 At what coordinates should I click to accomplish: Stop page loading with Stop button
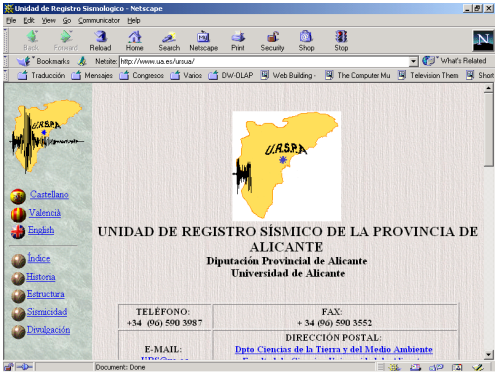coord(341,41)
